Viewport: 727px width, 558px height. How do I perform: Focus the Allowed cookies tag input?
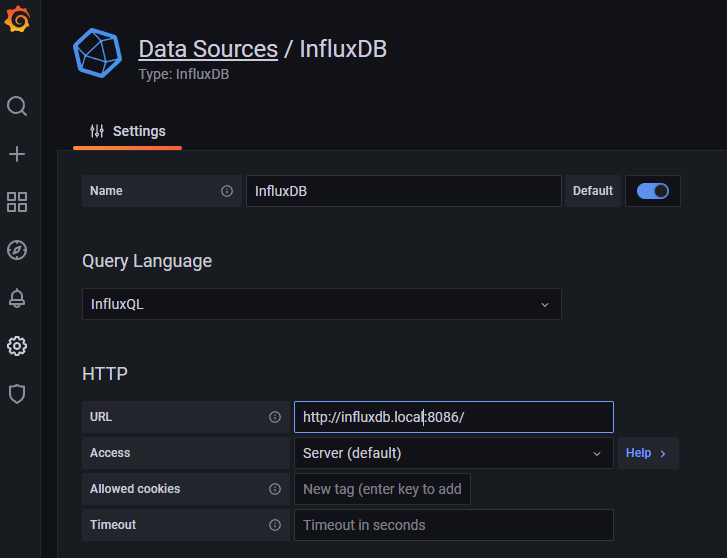tap(383, 489)
